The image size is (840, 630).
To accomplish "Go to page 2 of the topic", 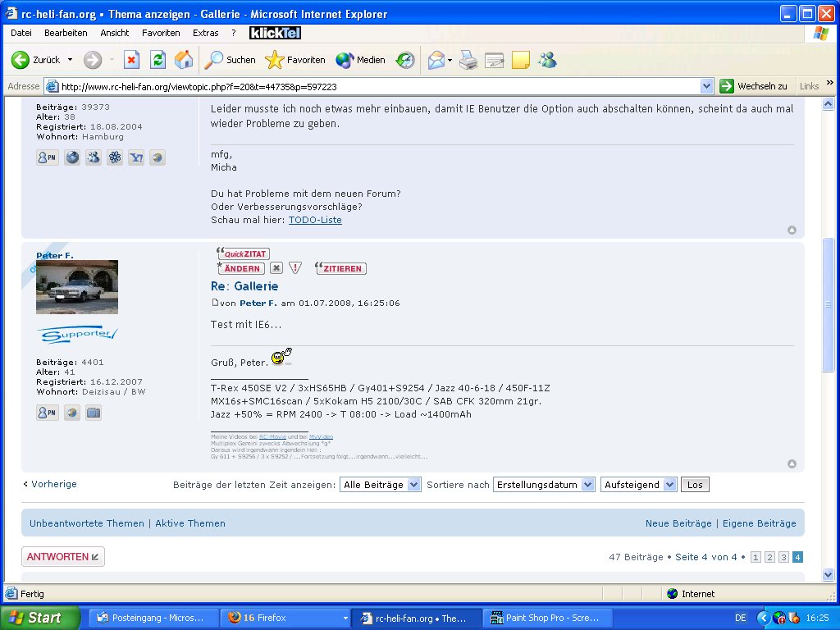I will point(769,557).
